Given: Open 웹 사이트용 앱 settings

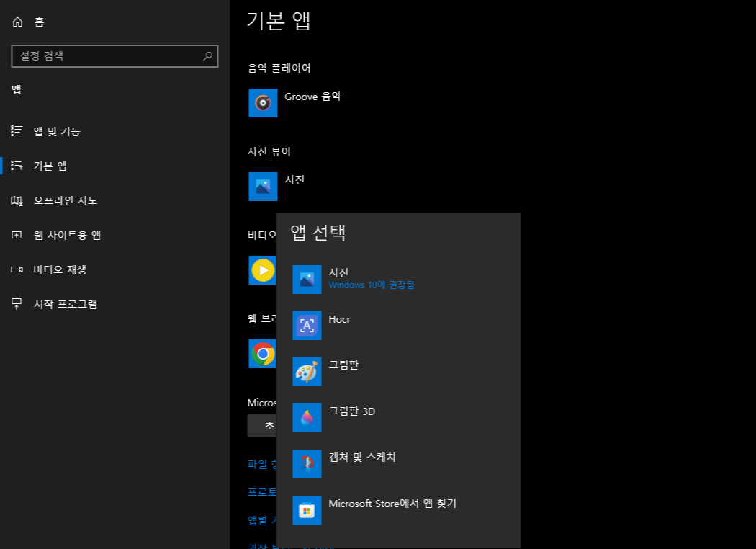Looking at the screenshot, I should (x=67, y=235).
